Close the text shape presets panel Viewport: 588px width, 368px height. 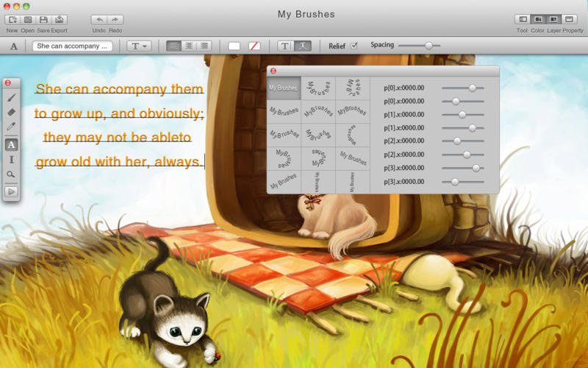click(273, 71)
